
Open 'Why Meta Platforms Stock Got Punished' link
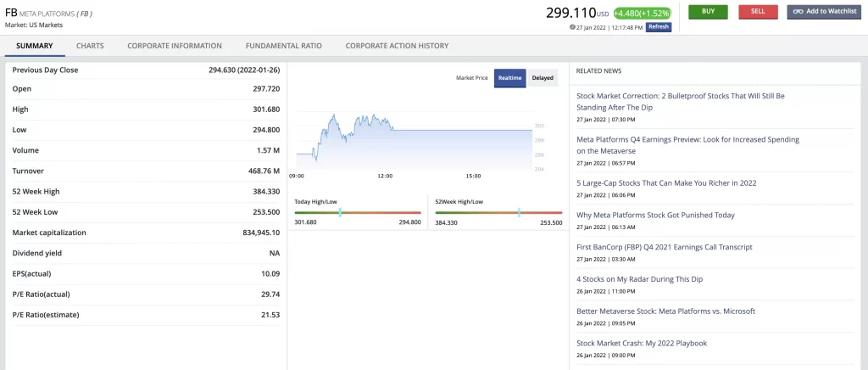pos(655,215)
